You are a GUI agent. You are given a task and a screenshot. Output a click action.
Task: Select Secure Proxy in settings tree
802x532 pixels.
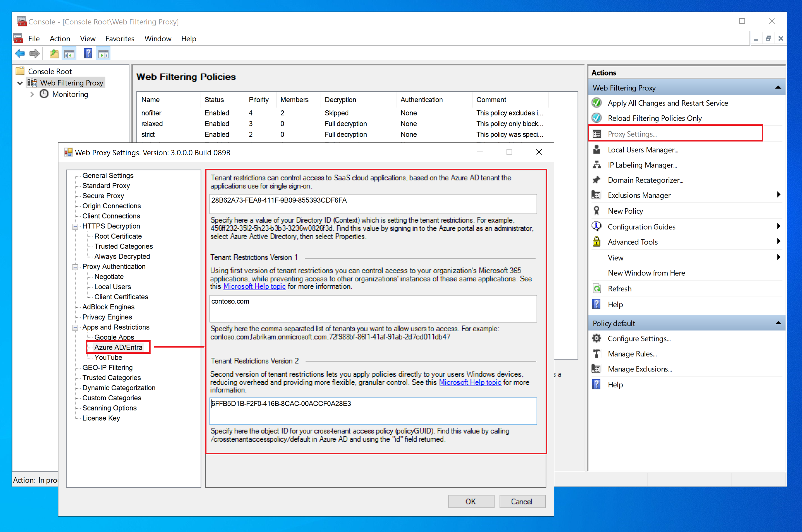tap(103, 196)
